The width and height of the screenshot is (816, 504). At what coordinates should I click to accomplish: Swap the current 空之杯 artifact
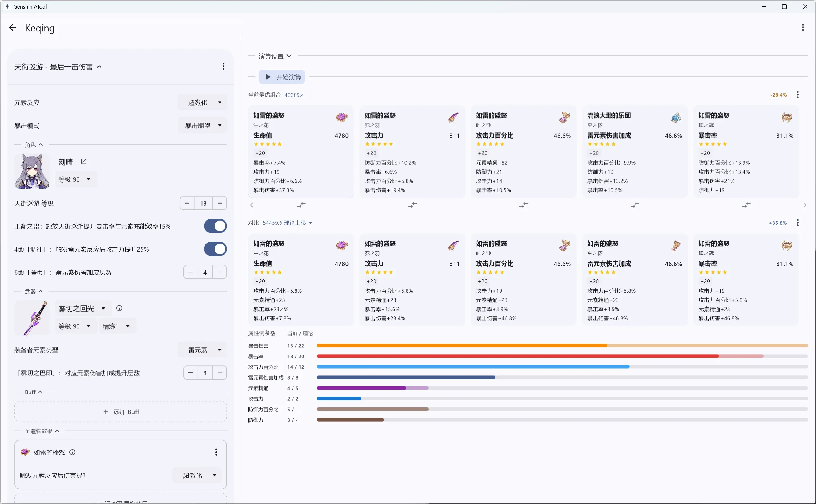coord(635,205)
